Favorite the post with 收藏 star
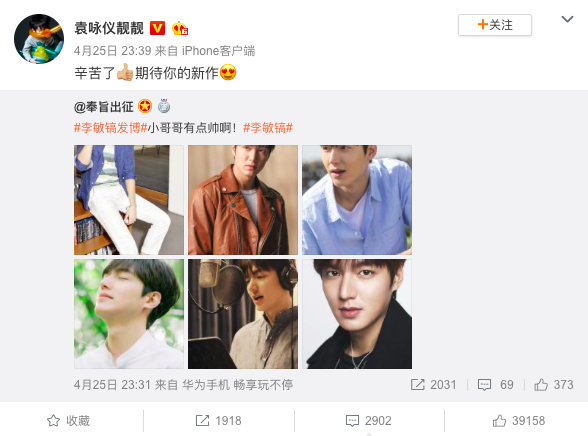 click(69, 421)
